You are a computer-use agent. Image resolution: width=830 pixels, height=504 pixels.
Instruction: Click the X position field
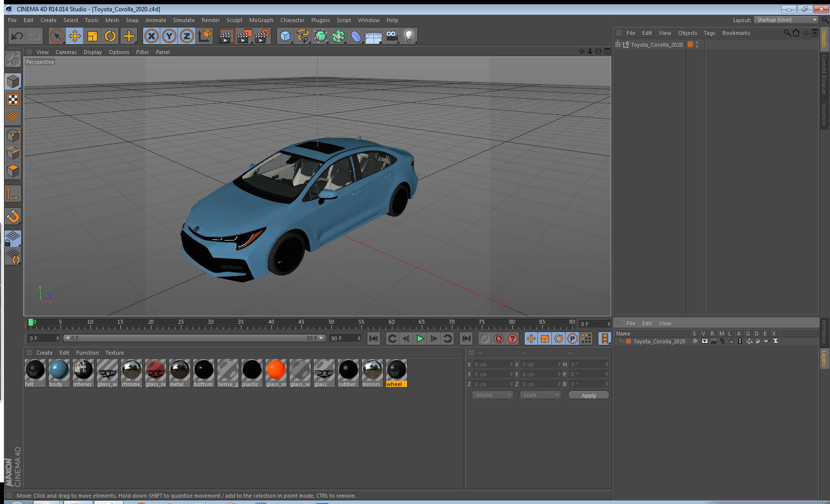click(x=493, y=364)
